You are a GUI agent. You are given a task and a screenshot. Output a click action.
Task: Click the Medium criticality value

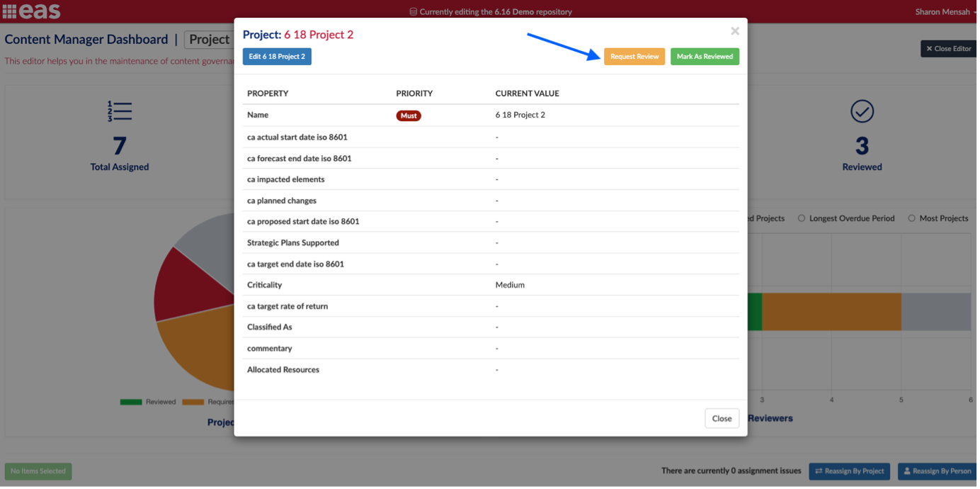click(510, 285)
